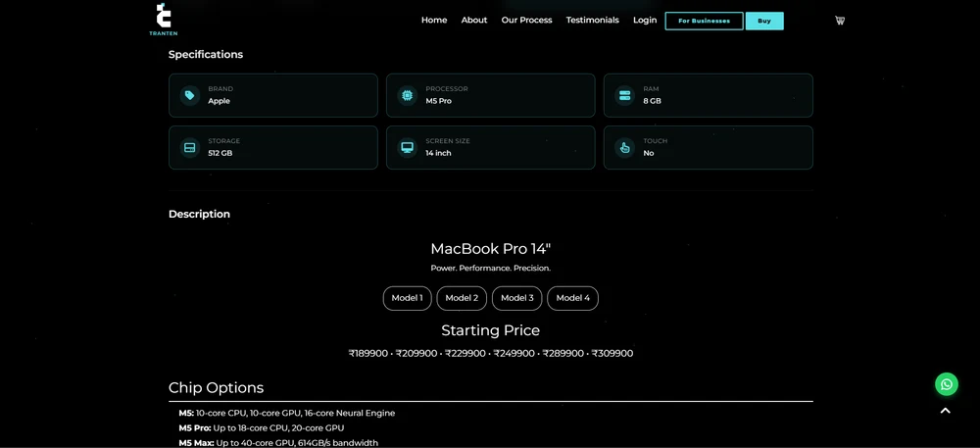Screen dimensions: 980x448
Task: Click the Storage drive icon
Action: [190, 147]
